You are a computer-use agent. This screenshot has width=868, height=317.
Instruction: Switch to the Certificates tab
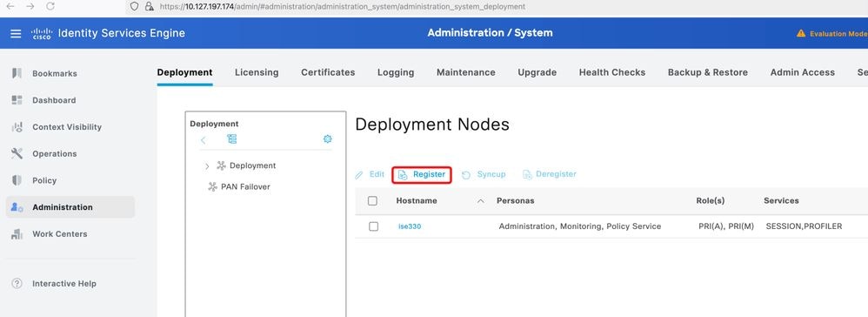click(x=328, y=72)
